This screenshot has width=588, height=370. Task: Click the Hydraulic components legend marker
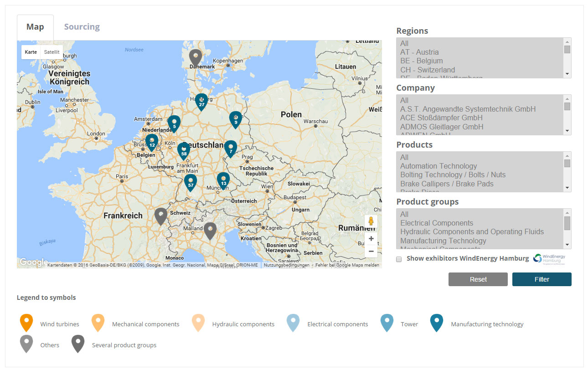(198, 323)
